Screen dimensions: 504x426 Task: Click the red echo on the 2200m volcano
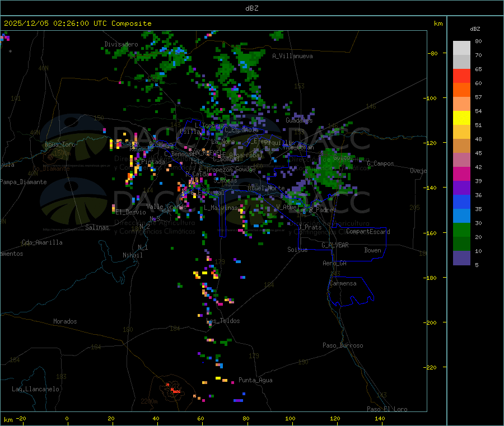pyautogui.click(x=174, y=390)
